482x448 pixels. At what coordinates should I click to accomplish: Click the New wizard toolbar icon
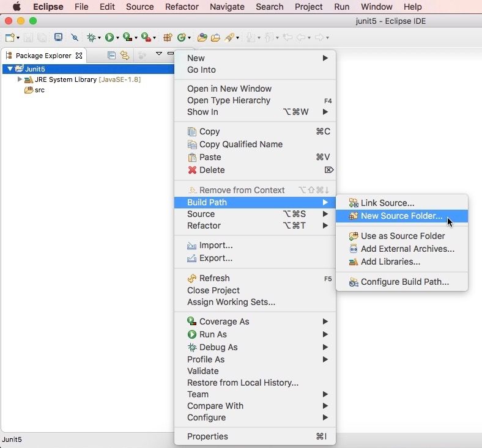10,37
